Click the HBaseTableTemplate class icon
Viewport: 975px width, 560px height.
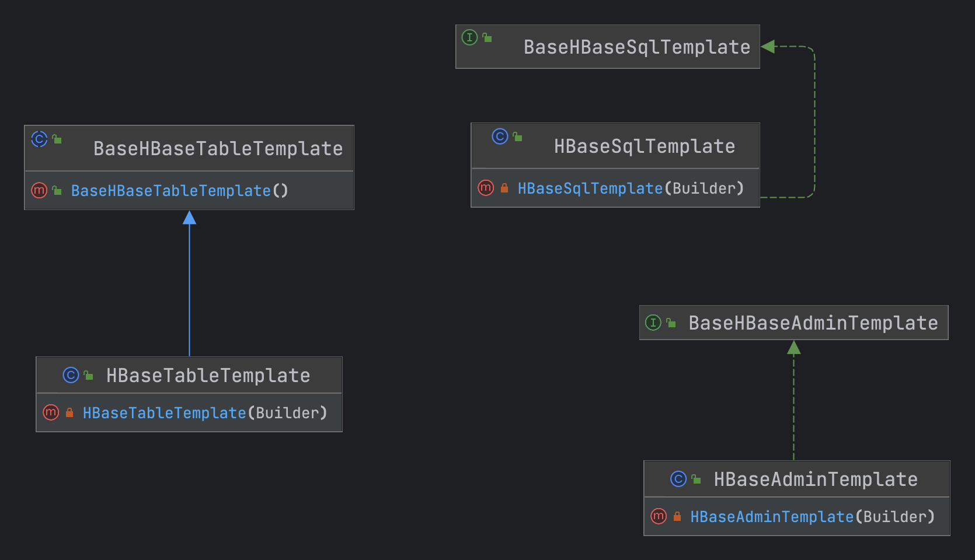[71, 375]
